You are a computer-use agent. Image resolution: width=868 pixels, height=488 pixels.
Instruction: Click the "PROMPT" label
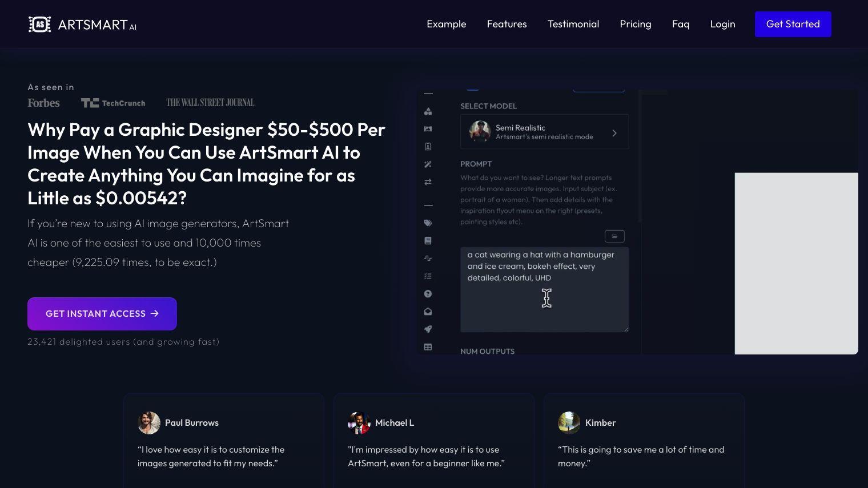(x=476, y=164)
